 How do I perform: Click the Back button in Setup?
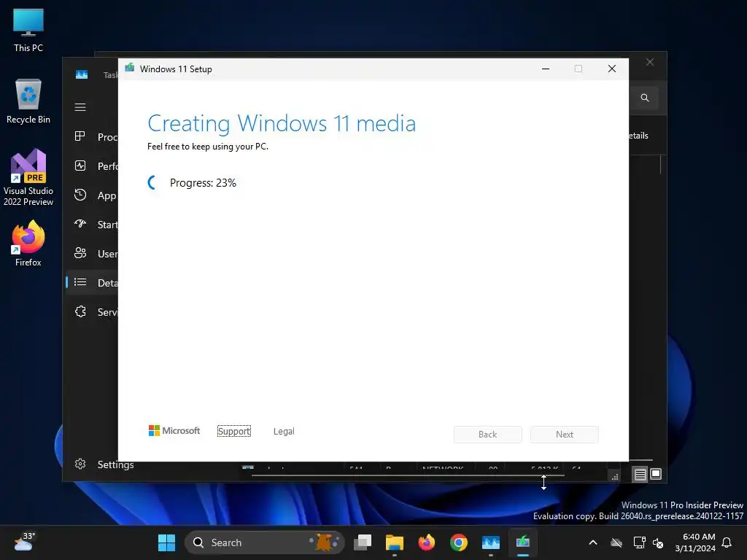pyautogui.click(x=487, y=435)
